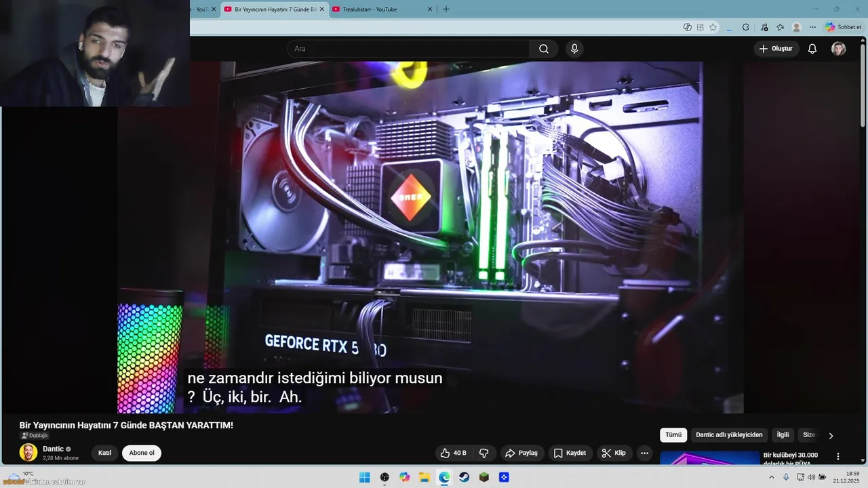This screenshot has height=488, width=868.
Task: Open the tray volume speaker icon
Action: point(811,477)
